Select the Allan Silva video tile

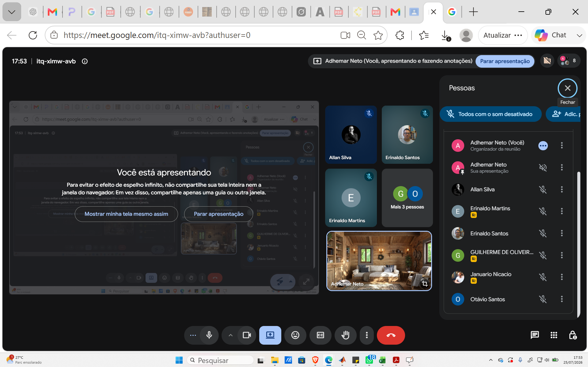point(351,135)
